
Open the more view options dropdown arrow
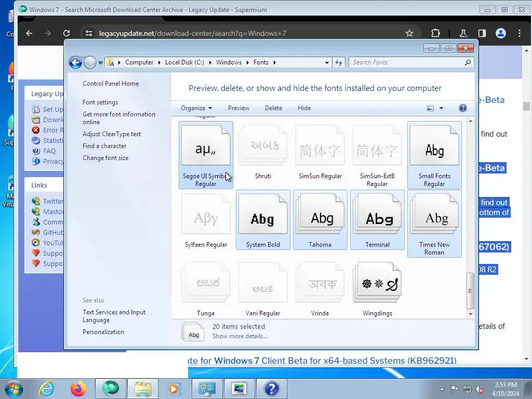click(x=442, y=108)
